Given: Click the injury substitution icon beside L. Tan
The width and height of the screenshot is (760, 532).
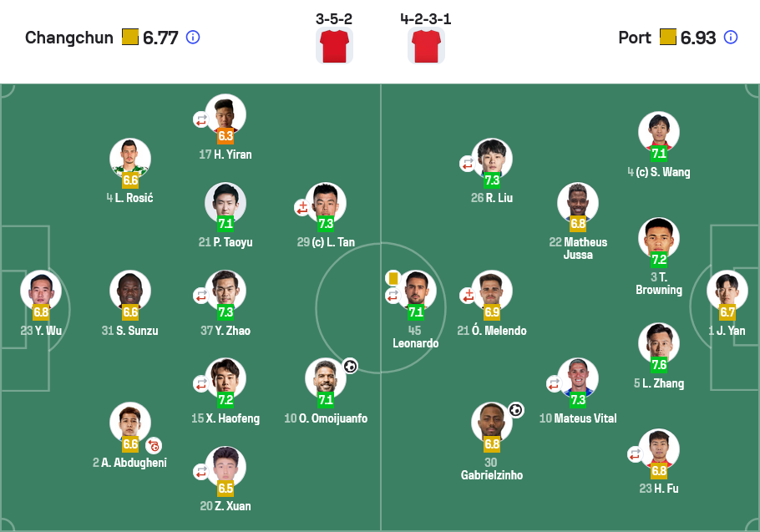Looking at the screenshot, I should point(302,207).
